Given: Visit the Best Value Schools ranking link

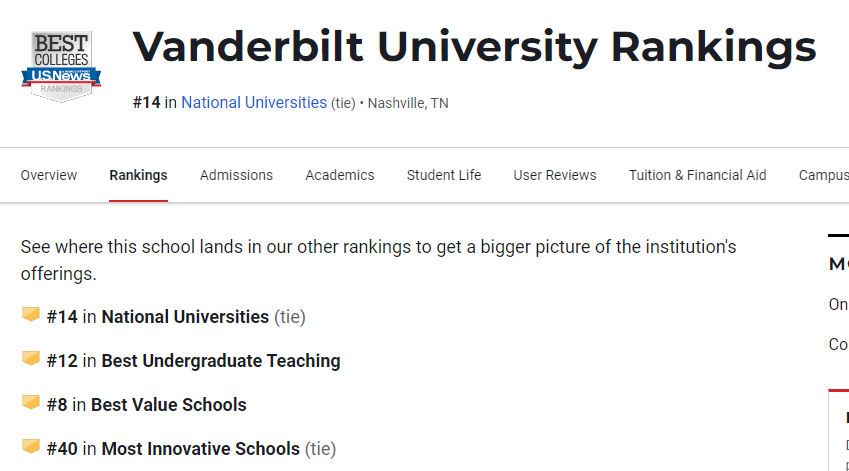Looking at the screenshot, I should [x=168, y=404].
